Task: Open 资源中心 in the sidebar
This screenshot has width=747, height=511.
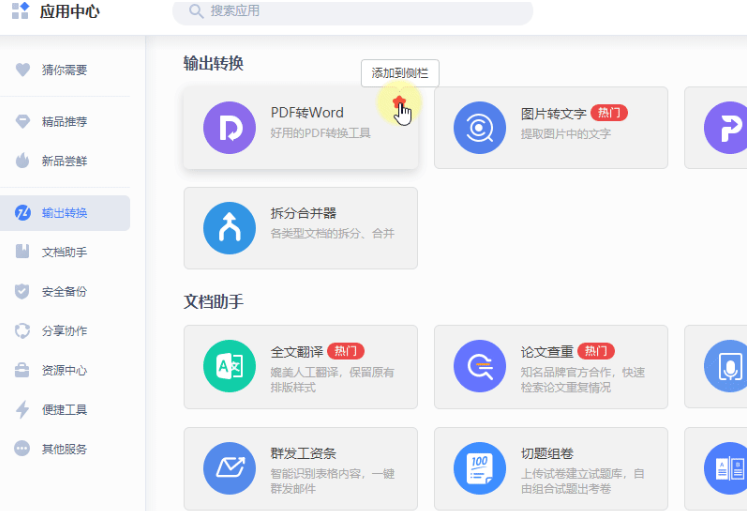Action: coord(65,370)
